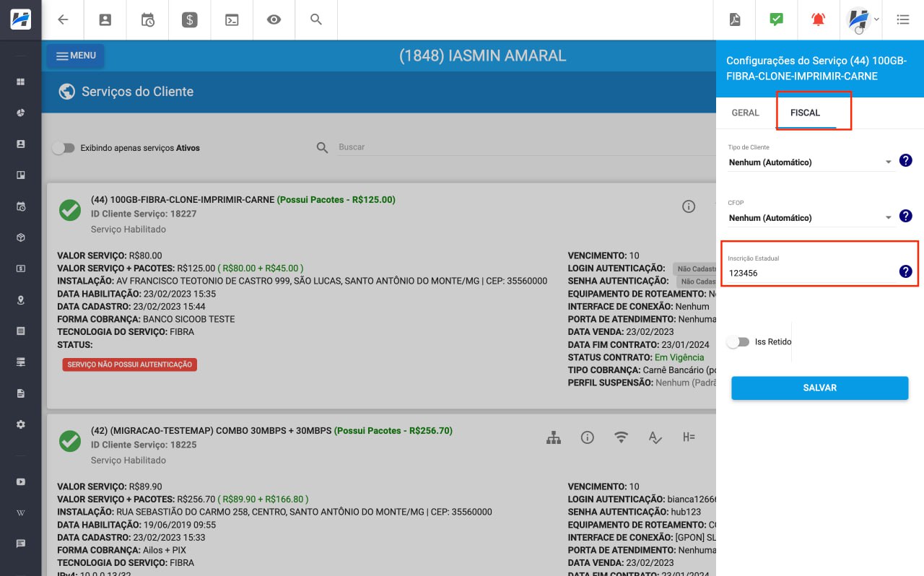
Task: Click the Inscrição Estadual input field
Action: coord(811,274)
